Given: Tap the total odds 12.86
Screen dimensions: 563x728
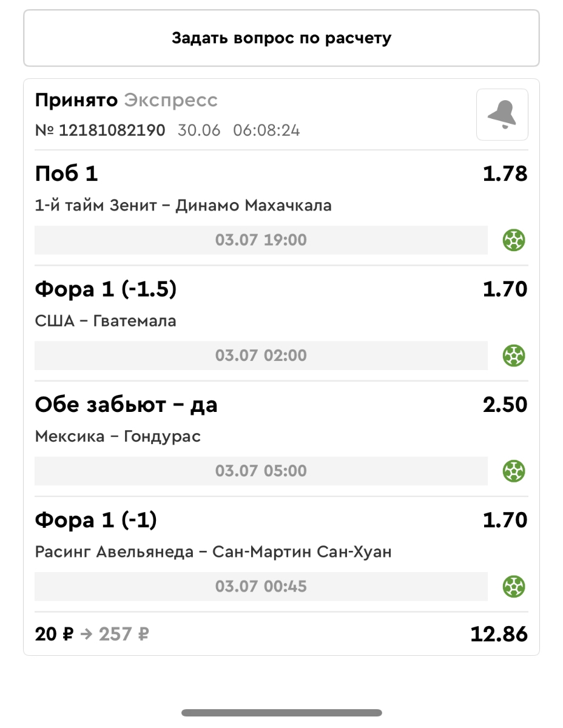Looking at the screenshot, I should (x=499, y=635).
